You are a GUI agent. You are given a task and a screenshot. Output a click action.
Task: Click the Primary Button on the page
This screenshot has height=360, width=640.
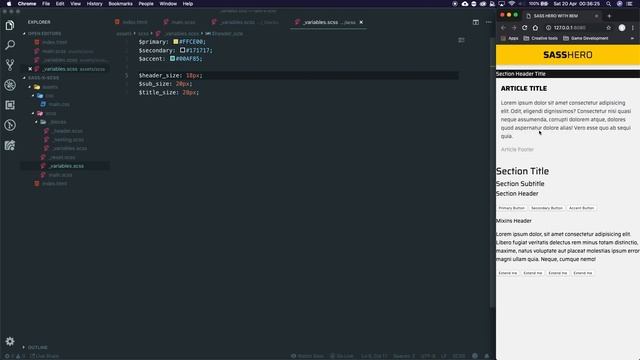[x=511, y=208]
